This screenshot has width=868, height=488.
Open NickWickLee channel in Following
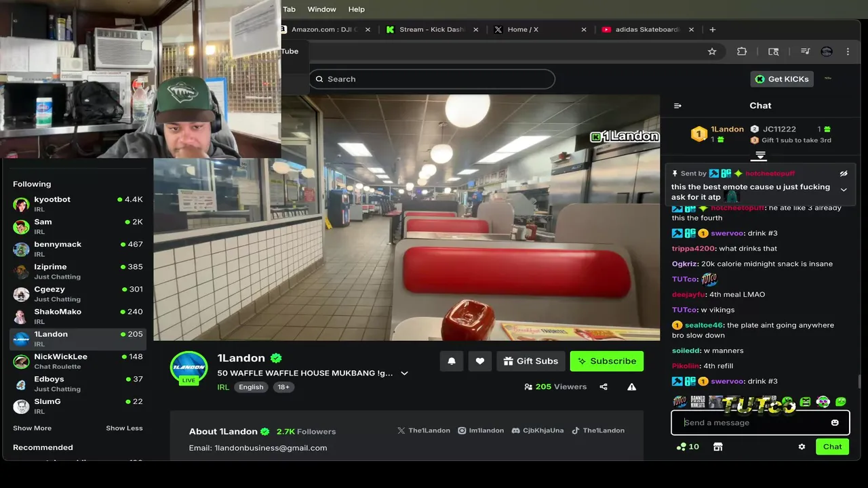pos(78,361)
